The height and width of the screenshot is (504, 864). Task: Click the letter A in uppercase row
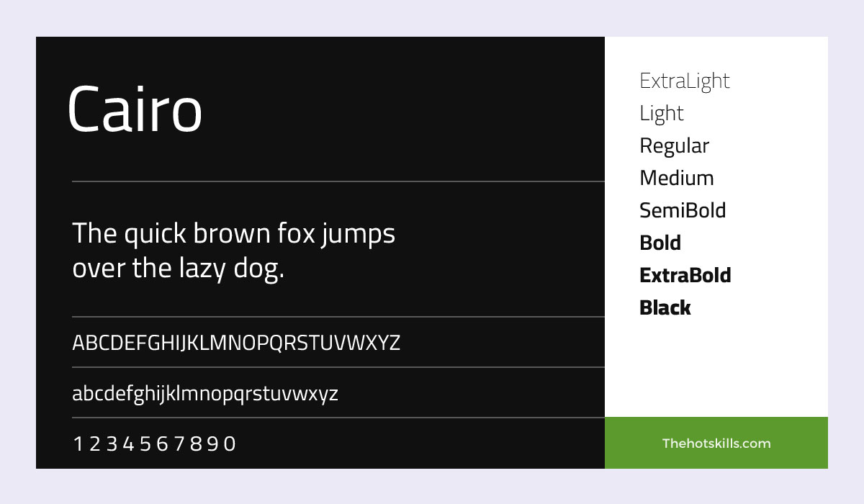coord(78,343)
